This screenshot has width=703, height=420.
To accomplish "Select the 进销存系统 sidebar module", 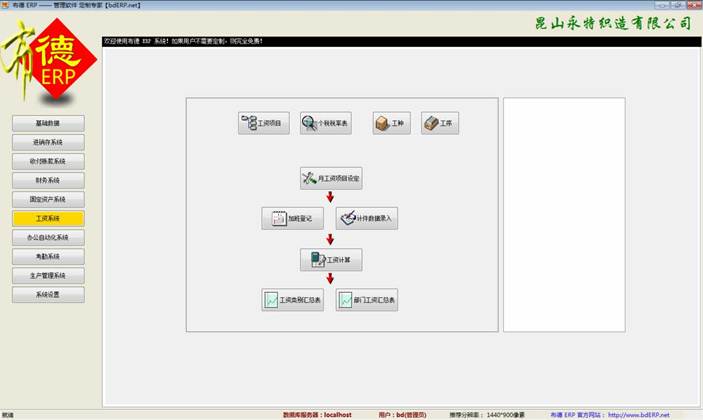I will tap(48, 142).
